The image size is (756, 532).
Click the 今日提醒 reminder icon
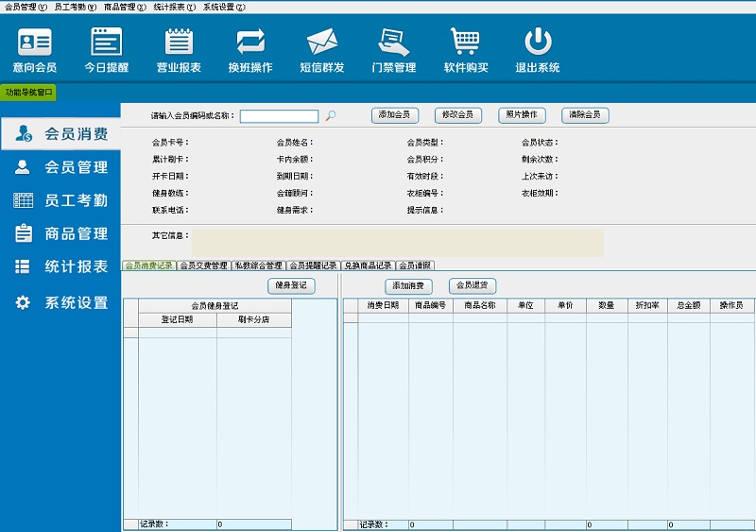coord(106,50)
